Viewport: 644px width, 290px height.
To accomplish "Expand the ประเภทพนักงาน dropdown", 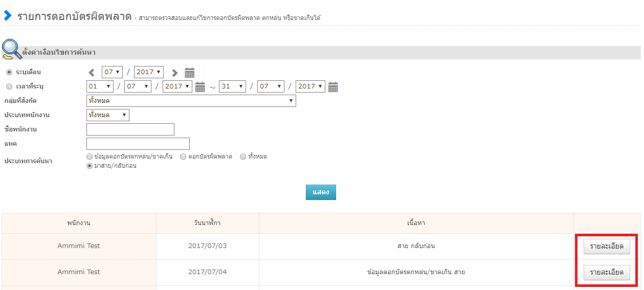I will (x=108, y=115).
